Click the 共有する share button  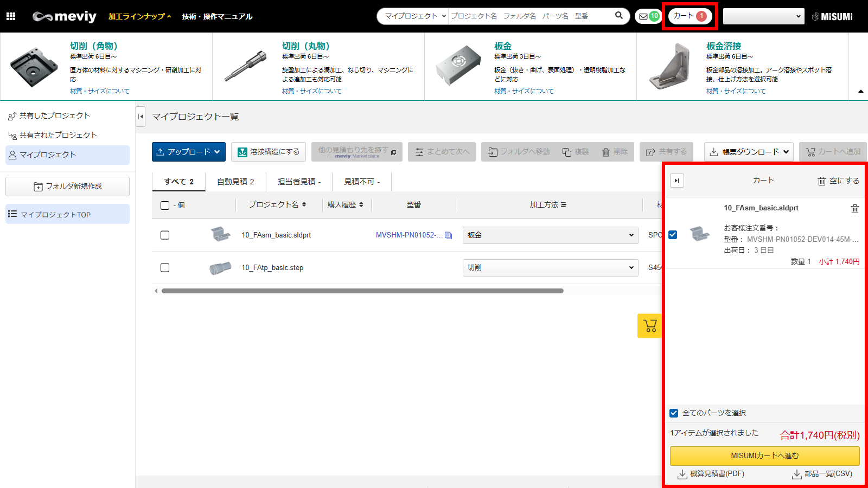tap(666, 152)
